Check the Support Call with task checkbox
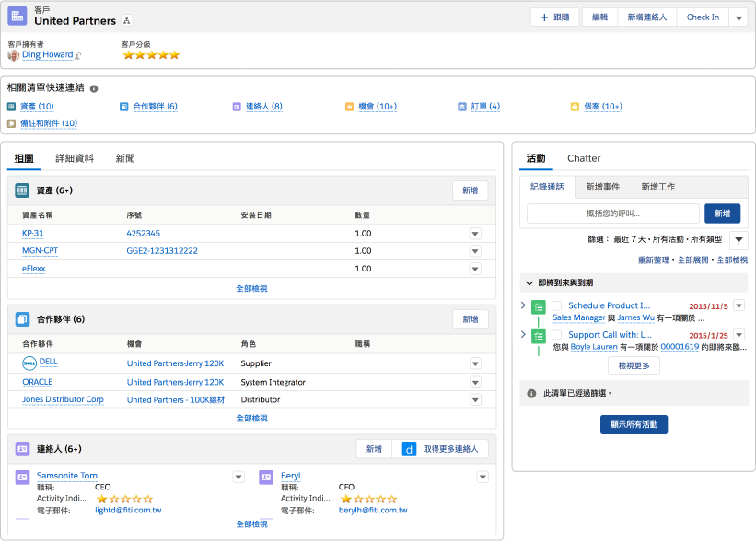 [x=557, y=335]
